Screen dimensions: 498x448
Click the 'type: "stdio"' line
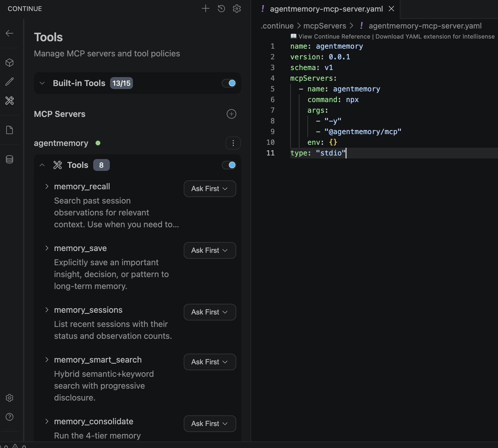[318, 153]
